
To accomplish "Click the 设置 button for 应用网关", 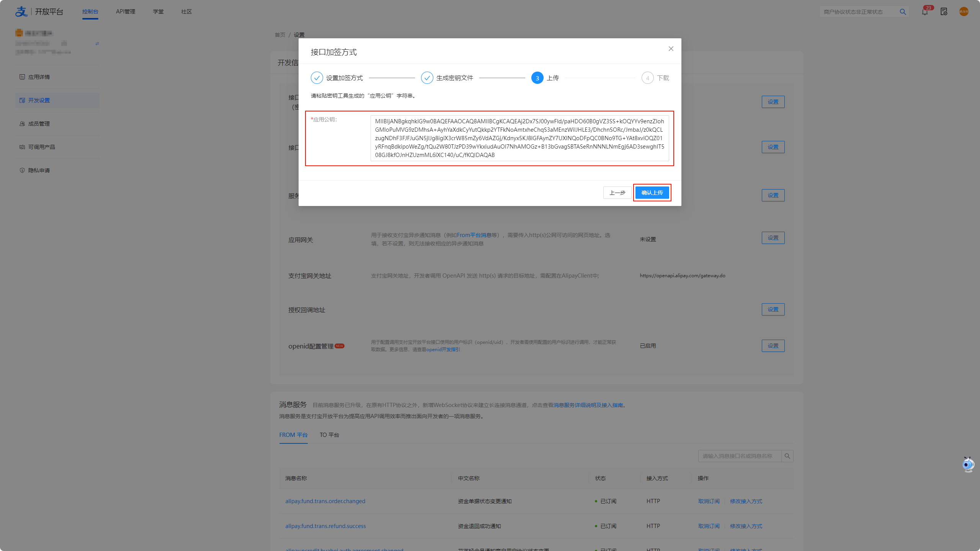I will (773, 238).
